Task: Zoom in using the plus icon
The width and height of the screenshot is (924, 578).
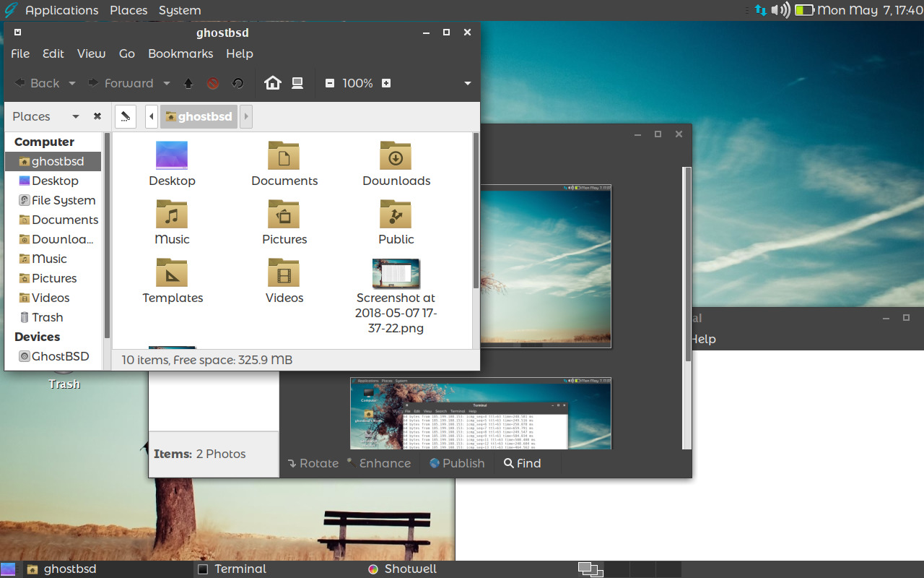Action: coord(386,83)
